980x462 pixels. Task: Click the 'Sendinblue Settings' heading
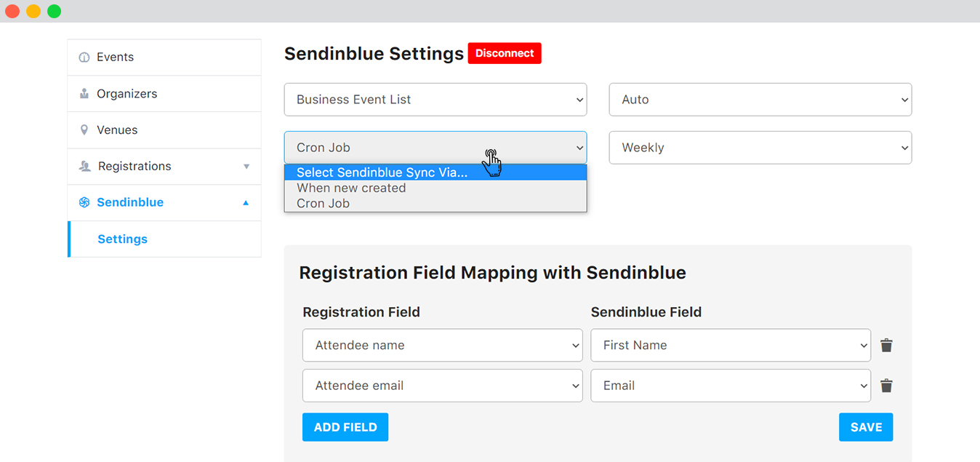click(x=374, y=54)
